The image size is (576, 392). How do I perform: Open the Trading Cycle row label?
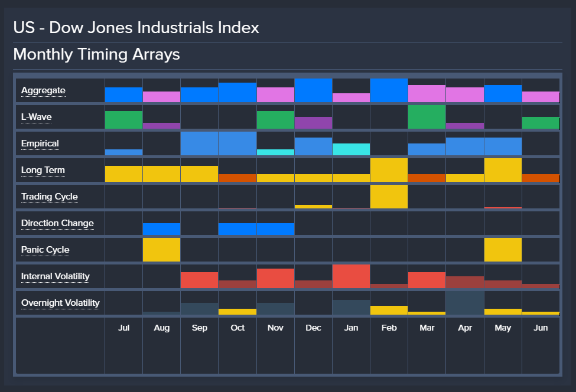coord(50,197)
